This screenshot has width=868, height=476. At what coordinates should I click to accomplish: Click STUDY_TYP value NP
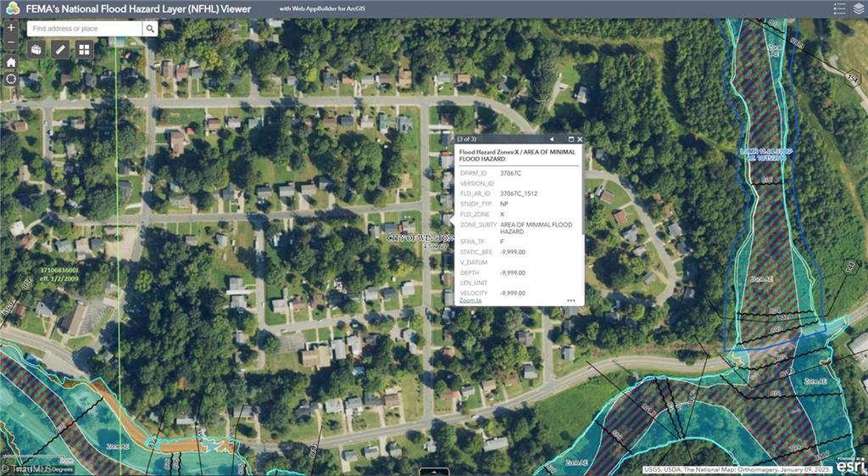coord(504,204)
